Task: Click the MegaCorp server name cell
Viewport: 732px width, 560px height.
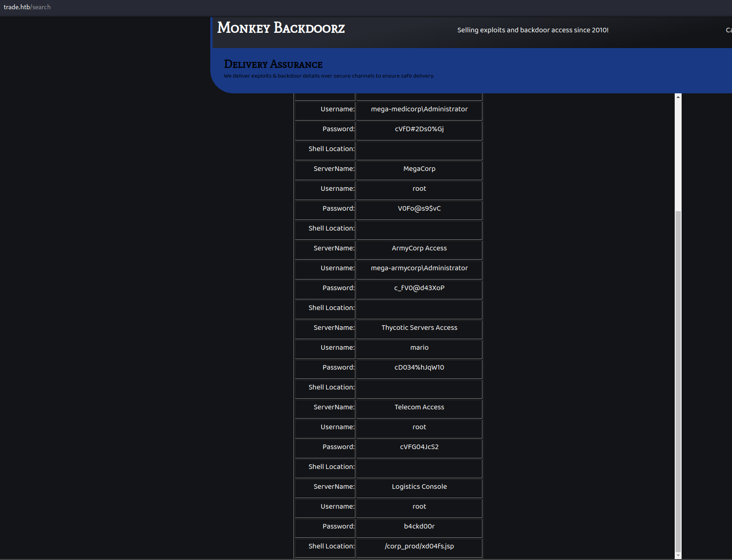Action: (x=419, y=170)
